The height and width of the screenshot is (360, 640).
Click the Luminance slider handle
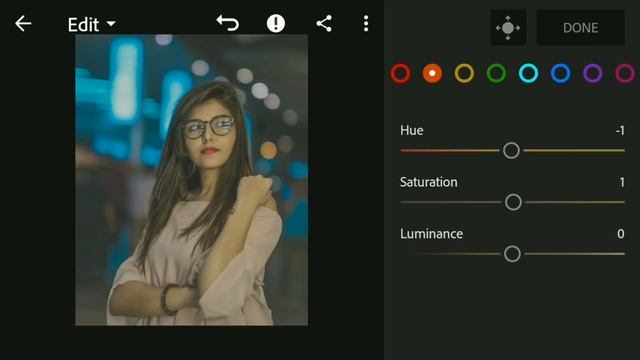(512, 254)
